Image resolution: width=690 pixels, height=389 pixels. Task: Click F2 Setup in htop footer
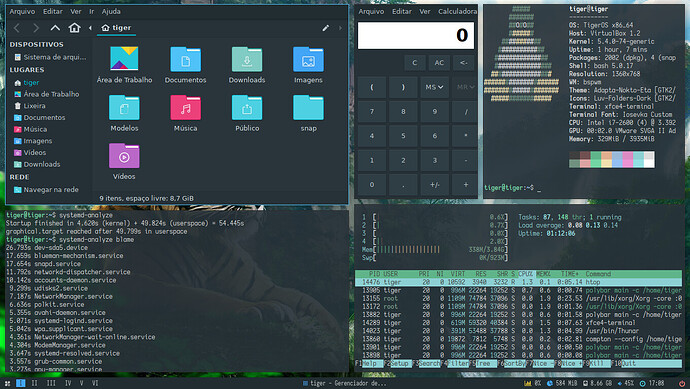point(399,363)
